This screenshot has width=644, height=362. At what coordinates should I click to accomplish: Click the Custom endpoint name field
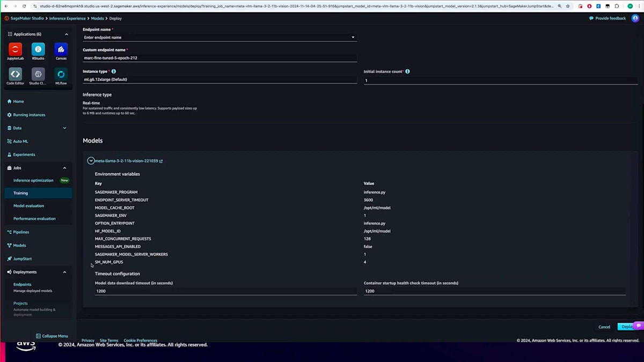pos(219,58)
